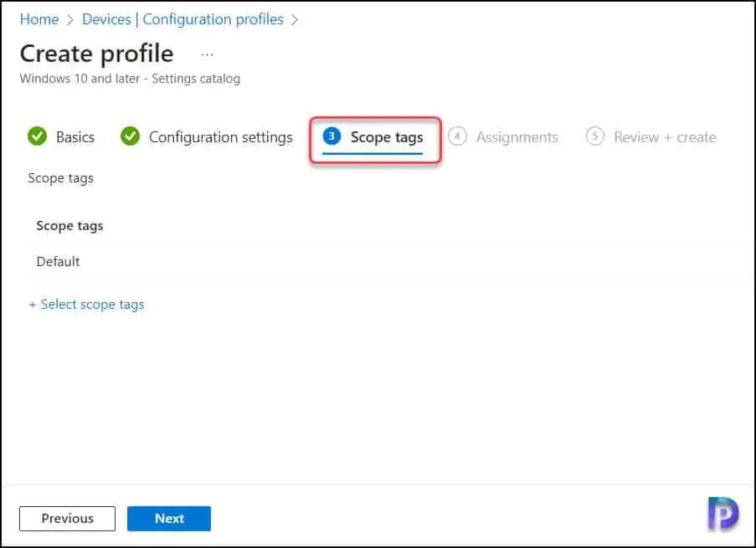The width and height of the screenshot is (756, 548).
Task: Click the step 3 circle icon
Action: pos(332,136)
